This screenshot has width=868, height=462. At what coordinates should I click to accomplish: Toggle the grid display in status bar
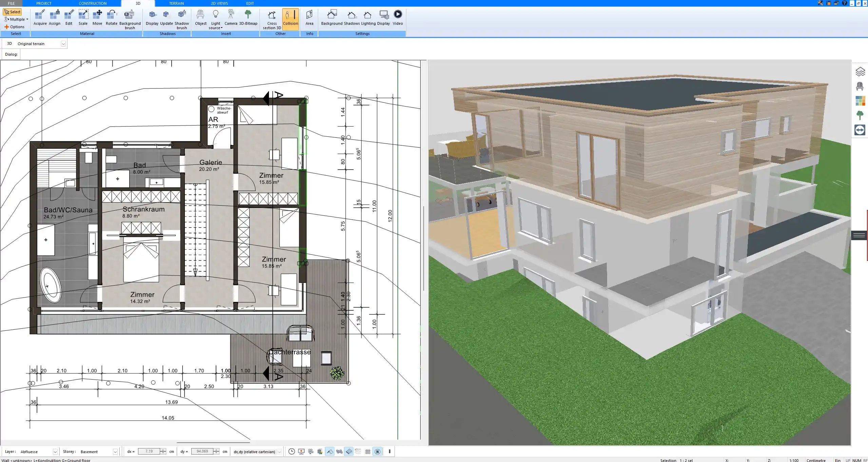[x=368, y=451]
